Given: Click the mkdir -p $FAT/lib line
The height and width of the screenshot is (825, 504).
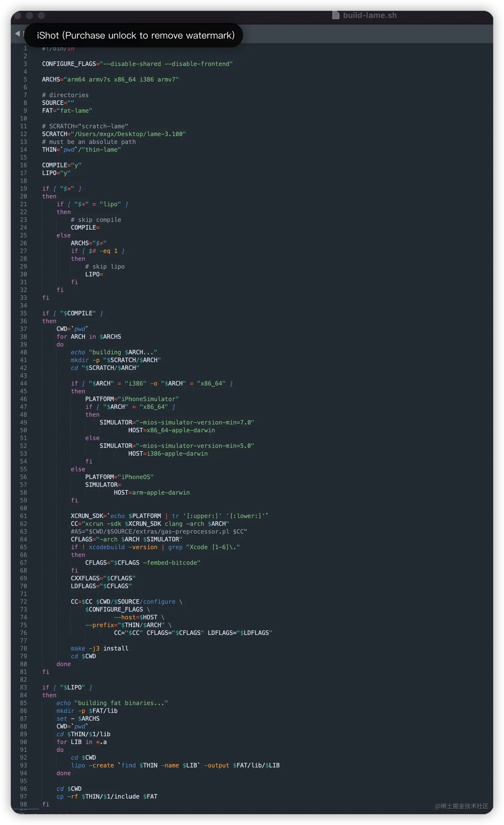Looking at the screenshot, I should (87, 711).
